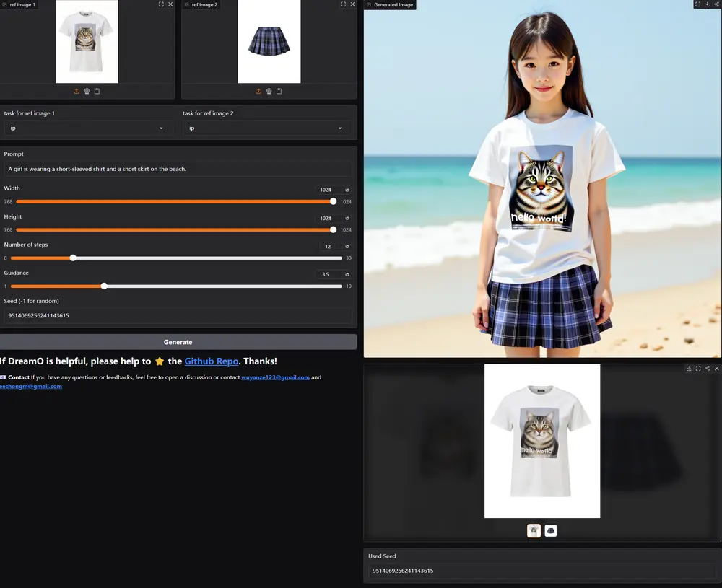The height and width of the screenshot is (588, 722).
Task: Click the Guidance slider handle
Action: pos(104,286)
